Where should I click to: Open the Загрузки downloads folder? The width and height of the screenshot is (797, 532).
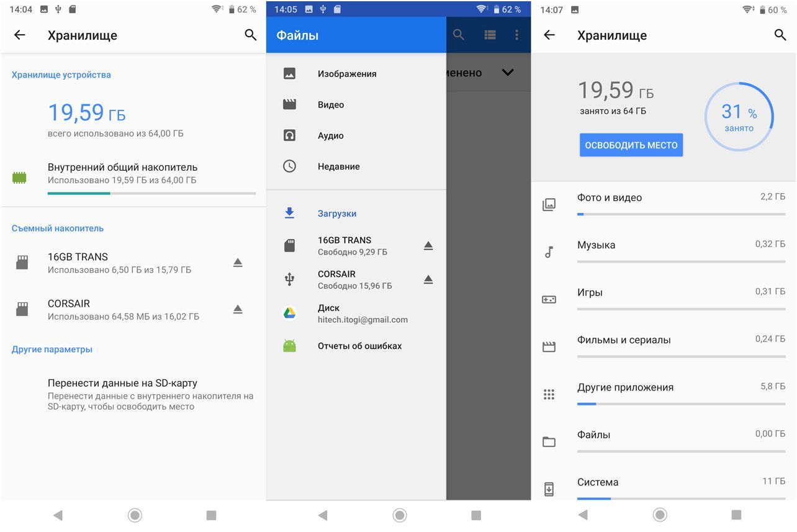336,214
